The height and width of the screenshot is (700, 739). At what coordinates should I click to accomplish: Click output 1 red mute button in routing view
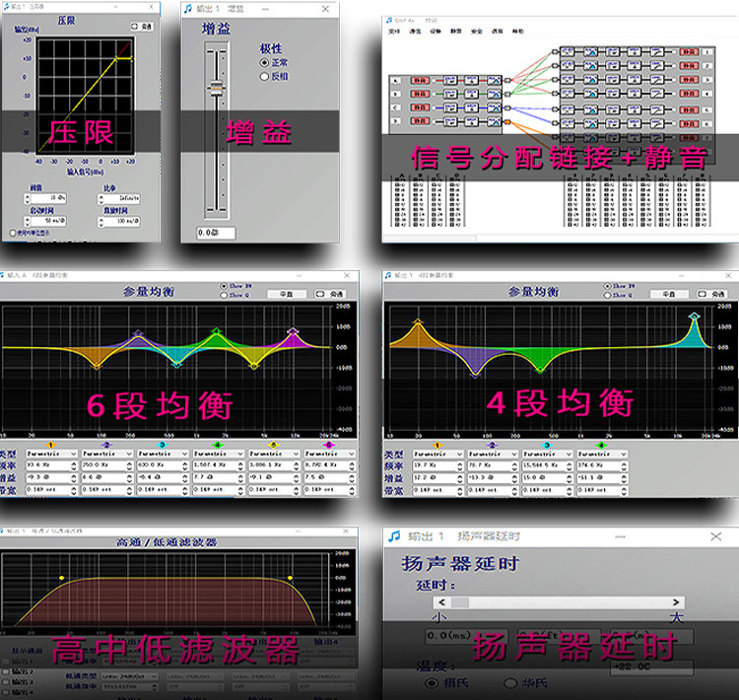coord(689,52)
